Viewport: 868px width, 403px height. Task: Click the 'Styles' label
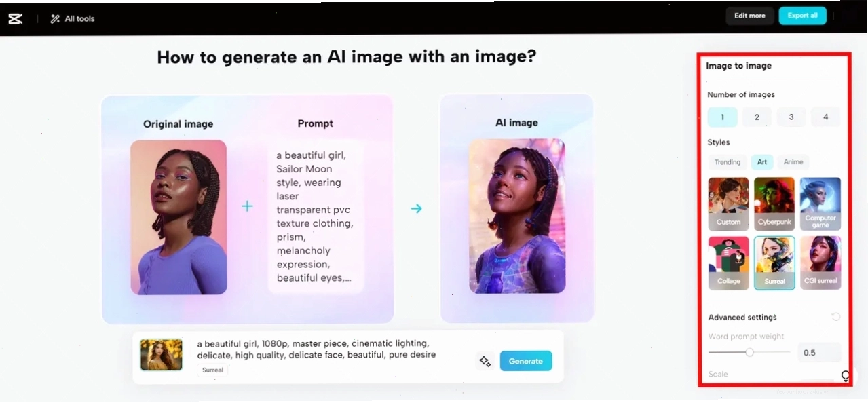(x=719, y=142)
